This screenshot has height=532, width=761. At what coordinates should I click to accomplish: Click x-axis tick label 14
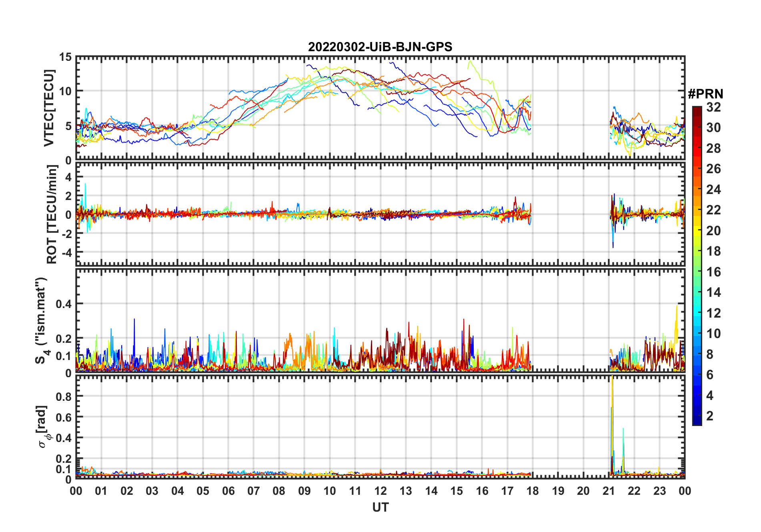431,491
